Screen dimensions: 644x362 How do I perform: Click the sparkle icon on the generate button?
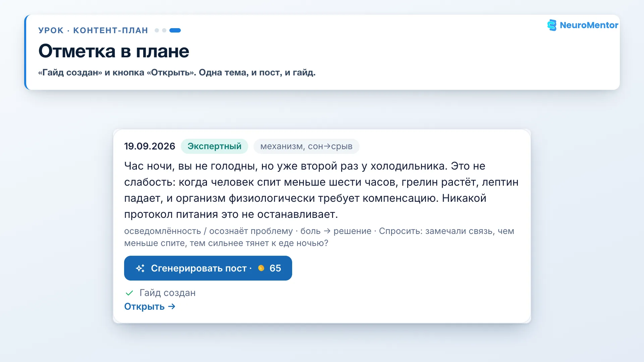(140, 268)
